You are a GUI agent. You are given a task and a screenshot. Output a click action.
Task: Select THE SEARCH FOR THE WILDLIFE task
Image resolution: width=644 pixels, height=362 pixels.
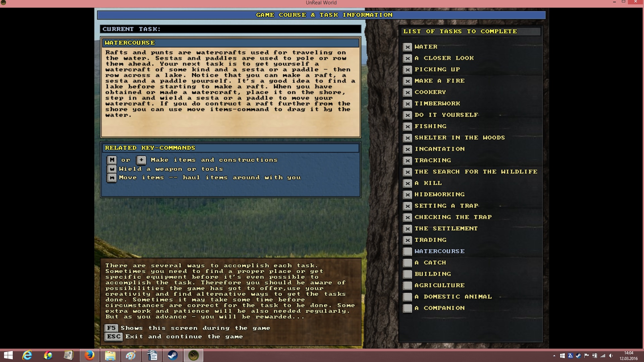[476, 172]
